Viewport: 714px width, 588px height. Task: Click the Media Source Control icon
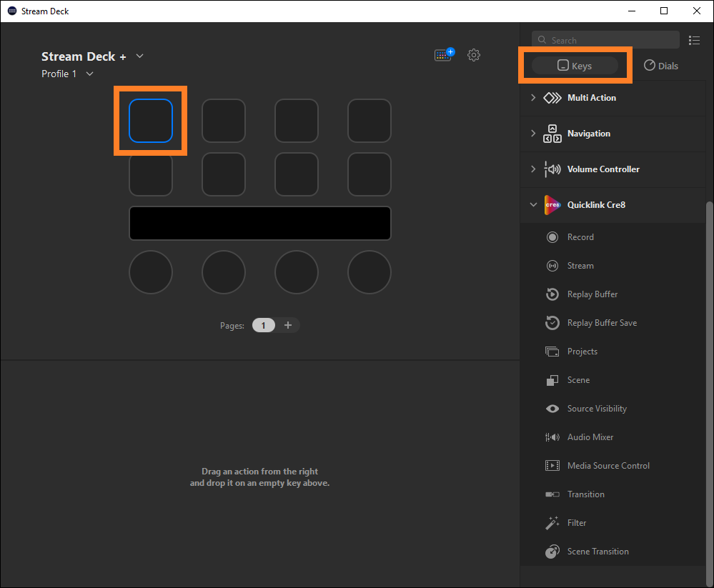(552, 466)
